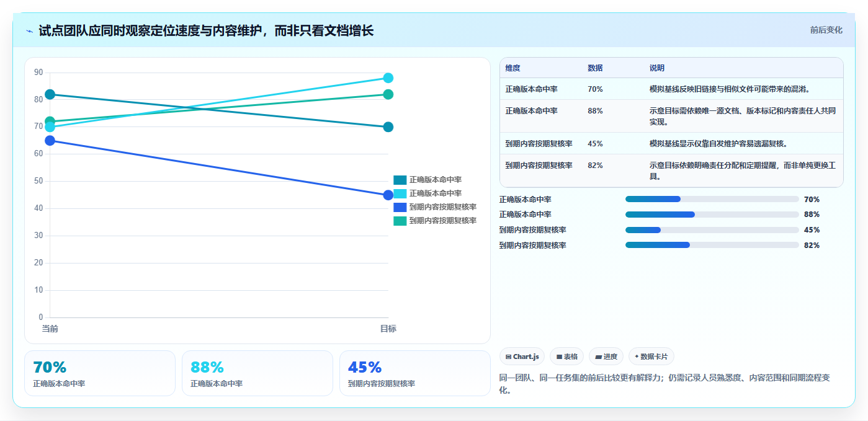
Task: Click the 说明 column header
Action: [657, 68]
